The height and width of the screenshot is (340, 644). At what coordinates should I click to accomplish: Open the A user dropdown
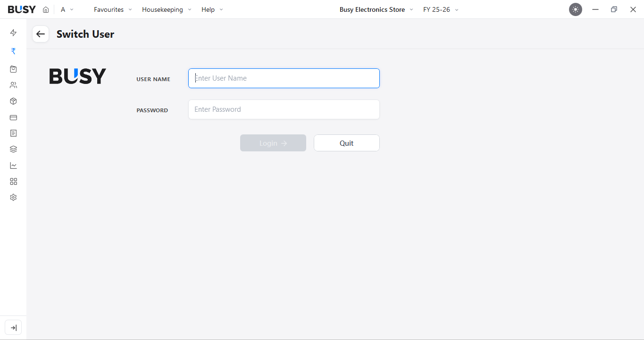coord(67,9)
